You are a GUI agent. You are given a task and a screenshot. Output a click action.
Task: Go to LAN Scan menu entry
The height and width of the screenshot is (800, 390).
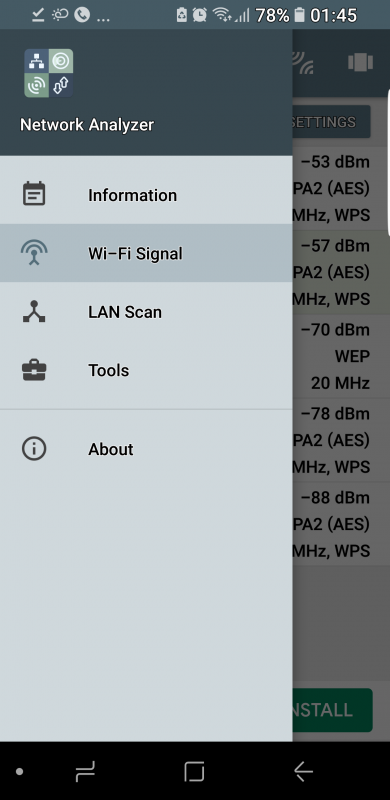(146, 312)
